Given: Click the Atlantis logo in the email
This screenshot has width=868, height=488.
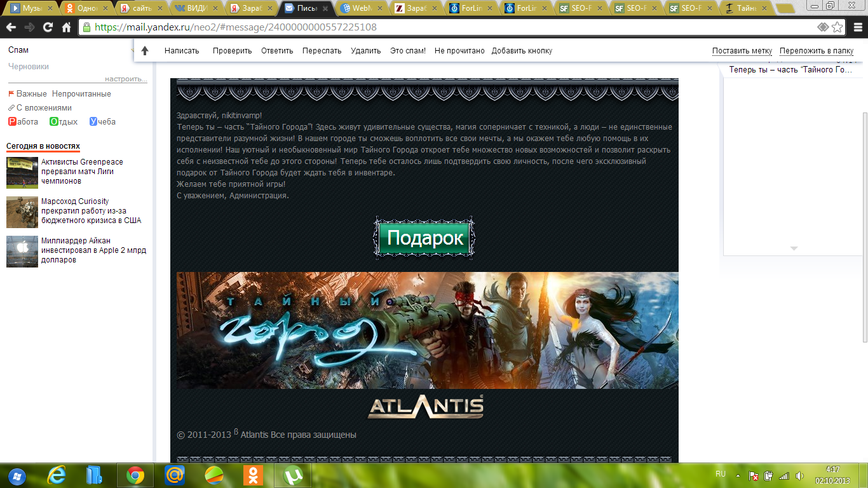Looking at the screenshot, I should click(x=426, y=407).
